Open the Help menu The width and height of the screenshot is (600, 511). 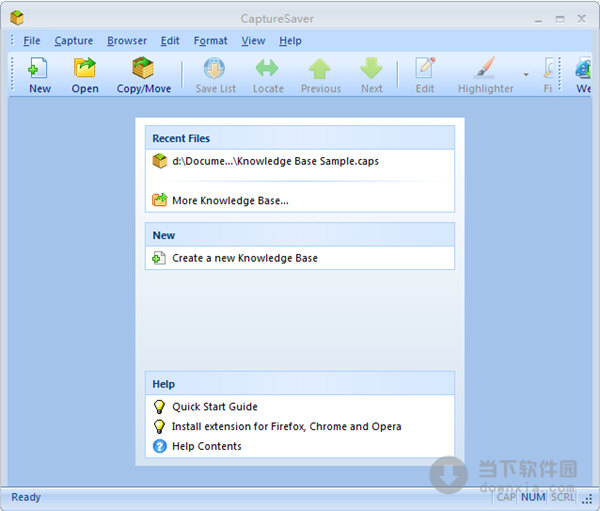tap(290, 41)
